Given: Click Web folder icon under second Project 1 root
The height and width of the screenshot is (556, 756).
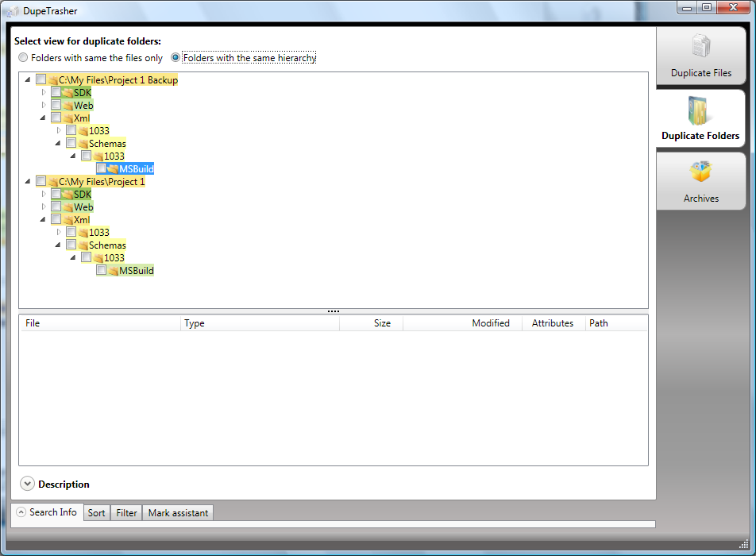Looking at the screenshot, I should click(68, 207).
